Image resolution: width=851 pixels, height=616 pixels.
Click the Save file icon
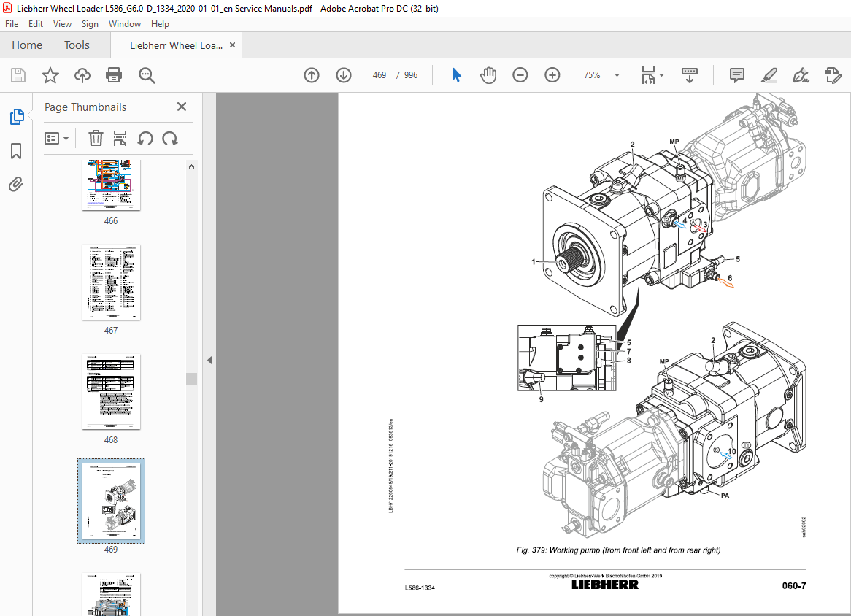(18, 75)
